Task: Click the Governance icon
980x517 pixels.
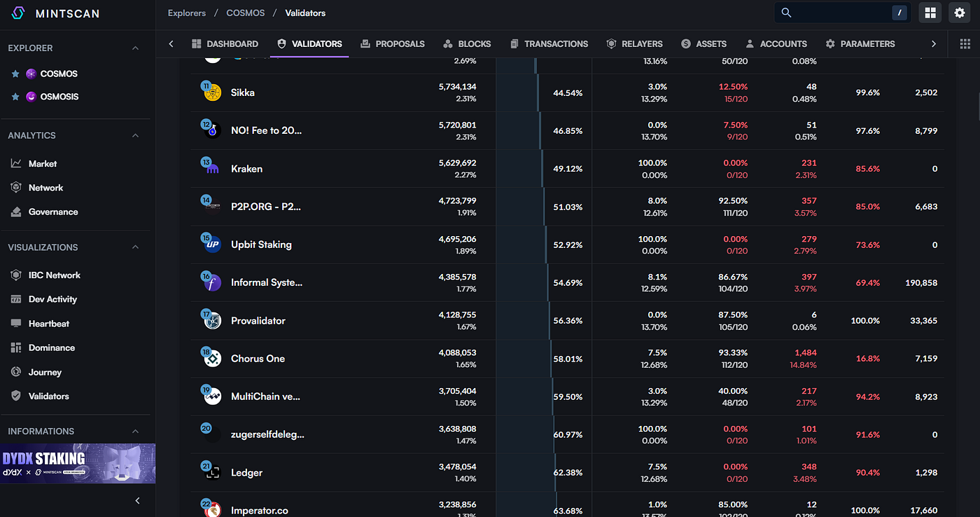Action: (x=15, y=212)
